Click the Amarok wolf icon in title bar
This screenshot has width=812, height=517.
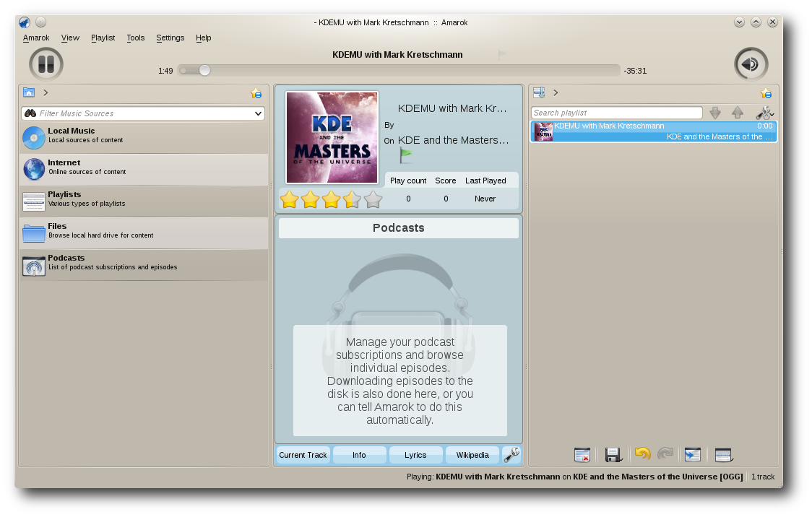click(x=25, y=22)
